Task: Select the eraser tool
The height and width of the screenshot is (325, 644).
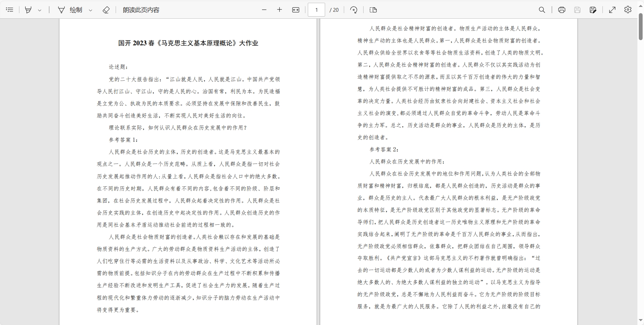Action: (106, 10)
